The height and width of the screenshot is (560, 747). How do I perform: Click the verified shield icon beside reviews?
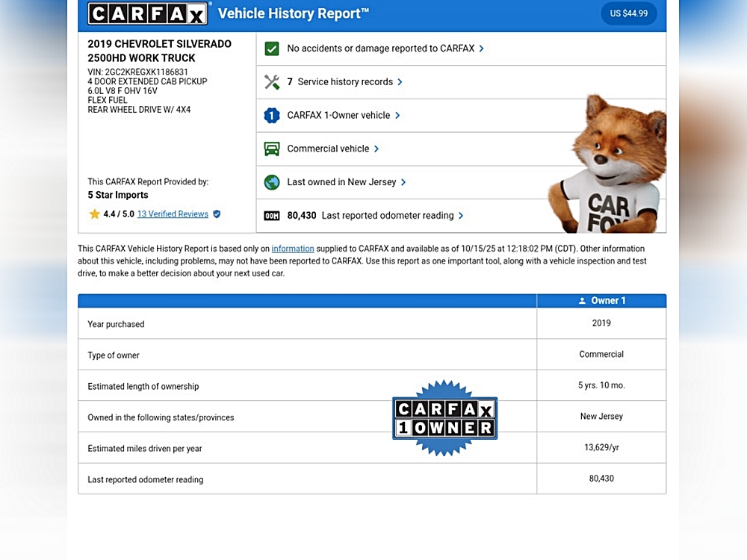tap(217, 214)
